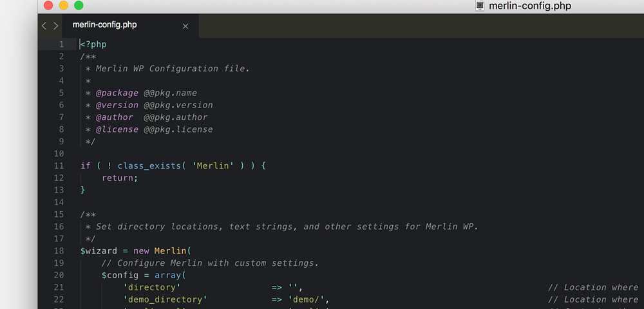Click the yellow minimize window button

click(64, 5)
